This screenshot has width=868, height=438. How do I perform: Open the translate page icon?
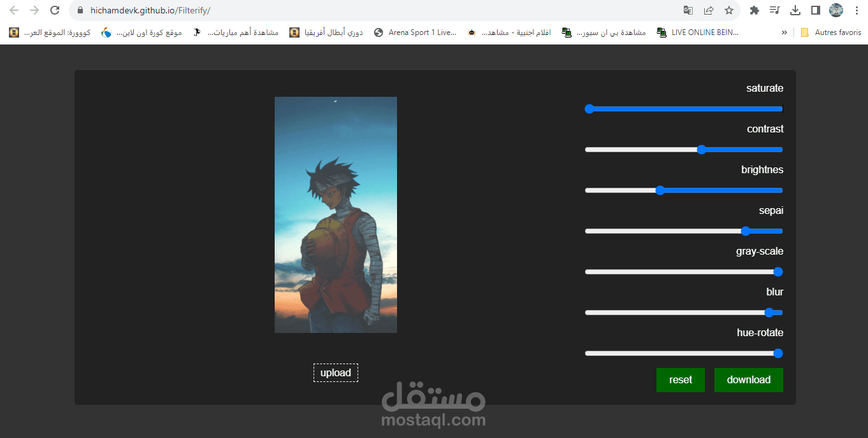coord(688,10)
